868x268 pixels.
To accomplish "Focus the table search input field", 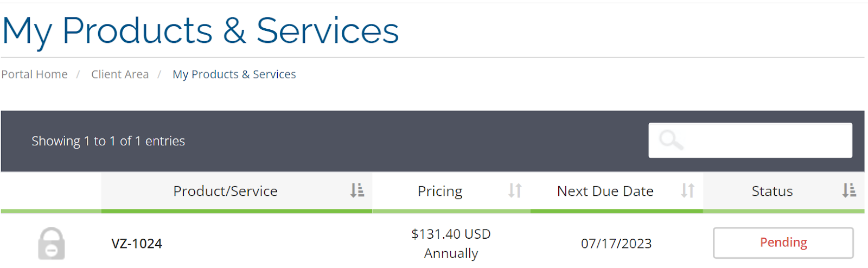I will tap(750, 141).
